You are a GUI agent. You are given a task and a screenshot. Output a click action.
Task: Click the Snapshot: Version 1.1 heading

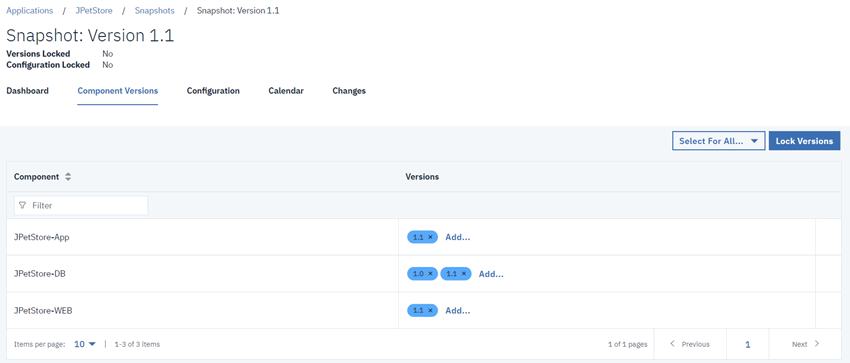[90, 35]
